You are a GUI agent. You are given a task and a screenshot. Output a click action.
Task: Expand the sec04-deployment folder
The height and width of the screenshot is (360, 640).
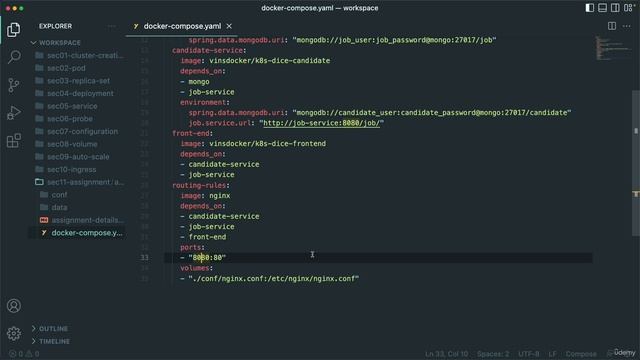tap(75, 93)
